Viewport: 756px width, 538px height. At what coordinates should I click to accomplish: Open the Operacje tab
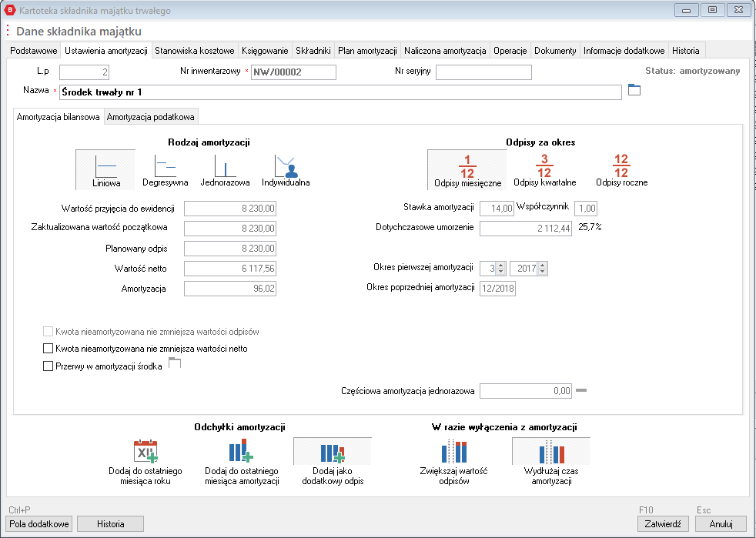click(x=510, y=51)
